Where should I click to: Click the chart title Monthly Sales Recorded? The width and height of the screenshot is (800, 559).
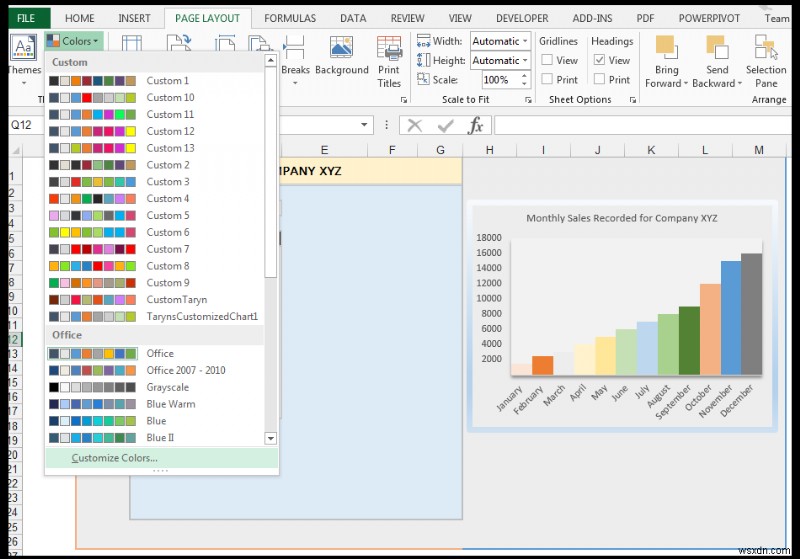(621, 218)
